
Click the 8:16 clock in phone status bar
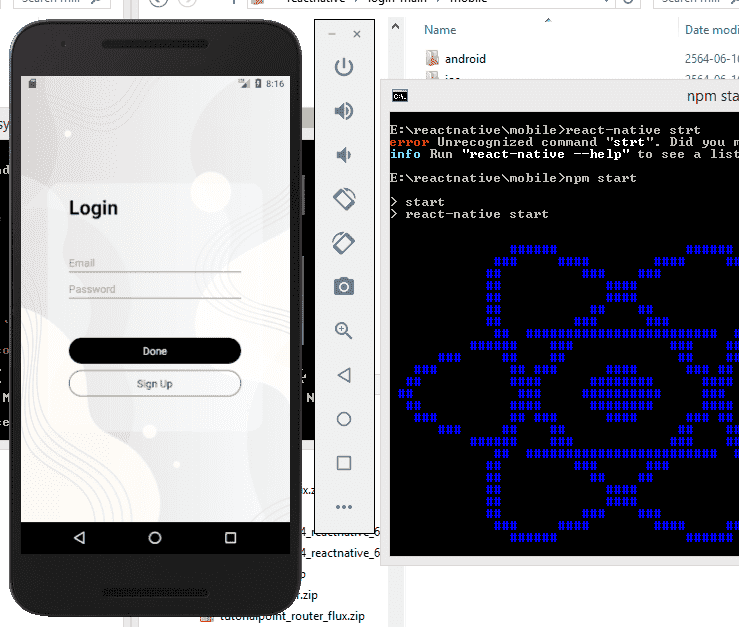tap(275, 84)
